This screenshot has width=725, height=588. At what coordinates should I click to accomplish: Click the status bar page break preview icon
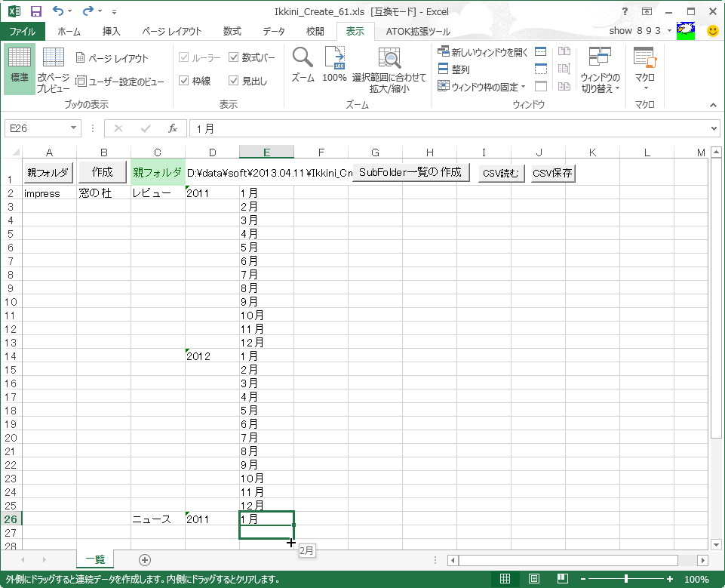(x=563, y=579)
